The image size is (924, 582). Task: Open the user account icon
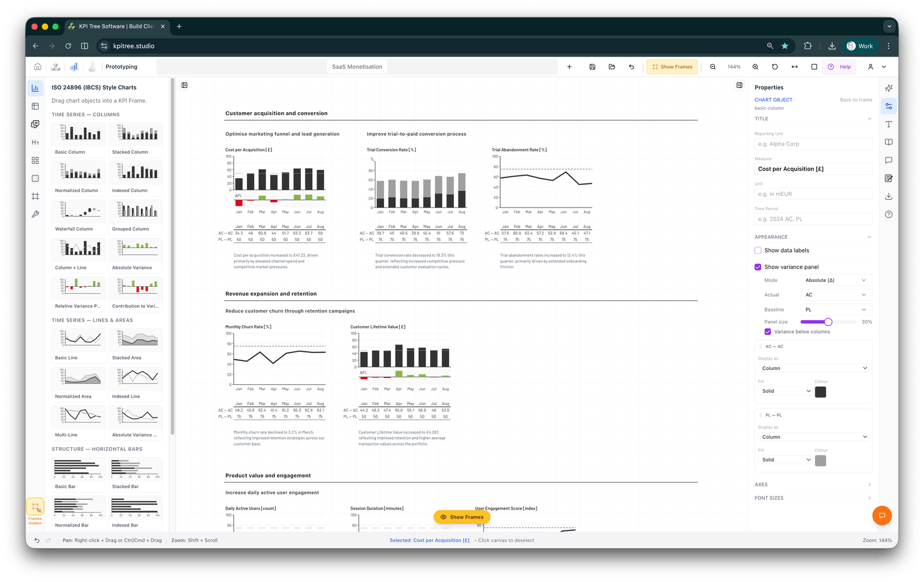point(870,66)
